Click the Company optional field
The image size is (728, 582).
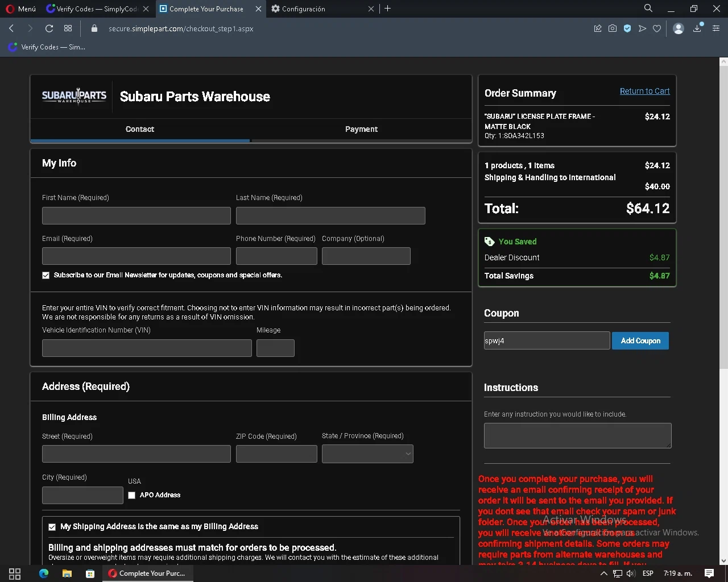pos(366,256)
